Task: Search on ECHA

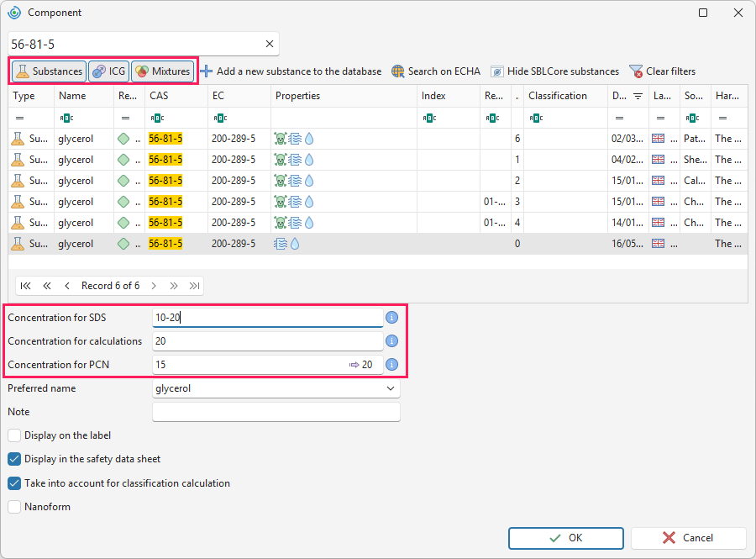Action: coord(436,71)
